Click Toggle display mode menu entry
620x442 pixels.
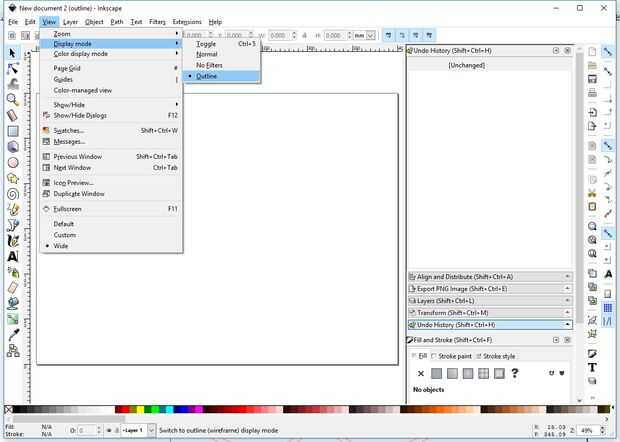click(x=221, y=44)
